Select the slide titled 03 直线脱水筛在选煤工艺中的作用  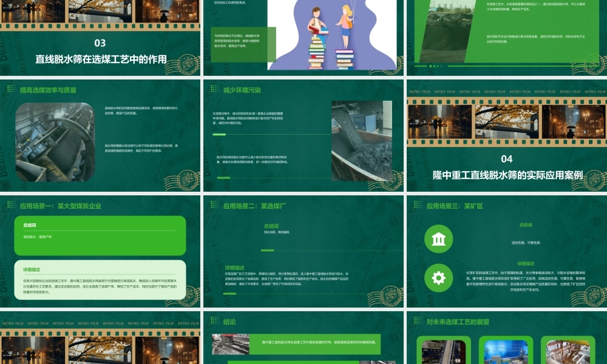[x=100, y=38]
